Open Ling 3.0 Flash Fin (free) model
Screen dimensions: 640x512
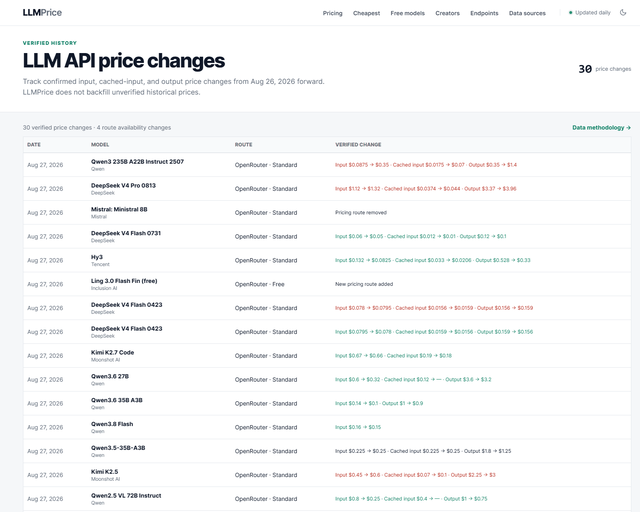(124, 281)
